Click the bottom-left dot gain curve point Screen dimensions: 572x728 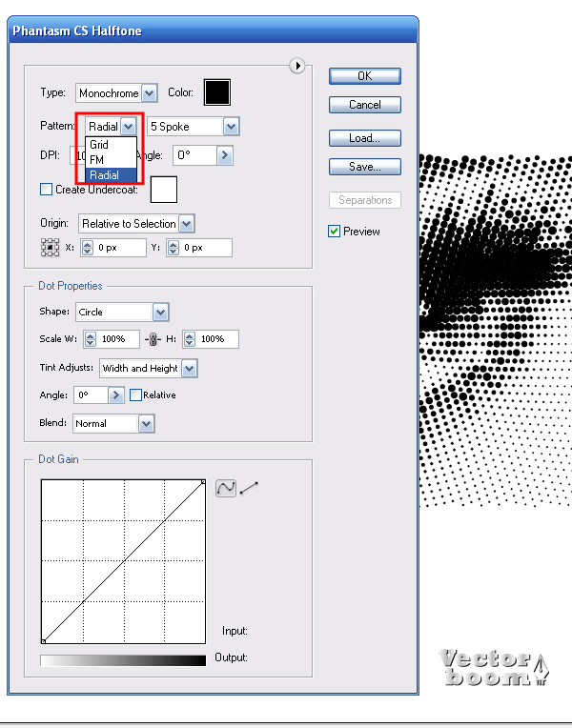tap(43, 641)
